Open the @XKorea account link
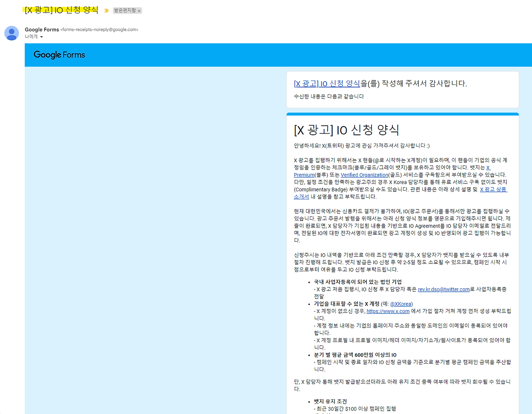This screenshot has height=414, width=532. 400,304
